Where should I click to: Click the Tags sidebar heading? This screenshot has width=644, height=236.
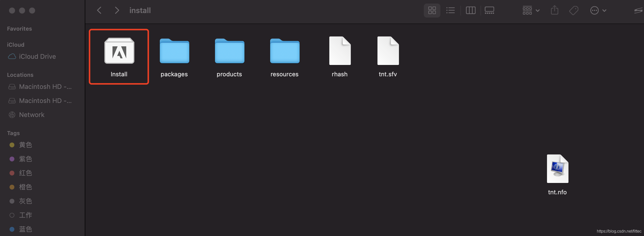point(13,133)
